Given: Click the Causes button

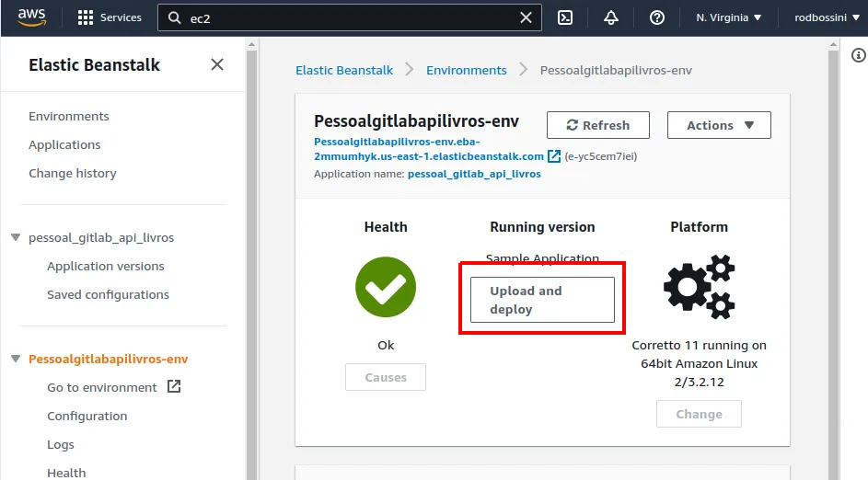Looking at the screenshot, I should [386, 377].
